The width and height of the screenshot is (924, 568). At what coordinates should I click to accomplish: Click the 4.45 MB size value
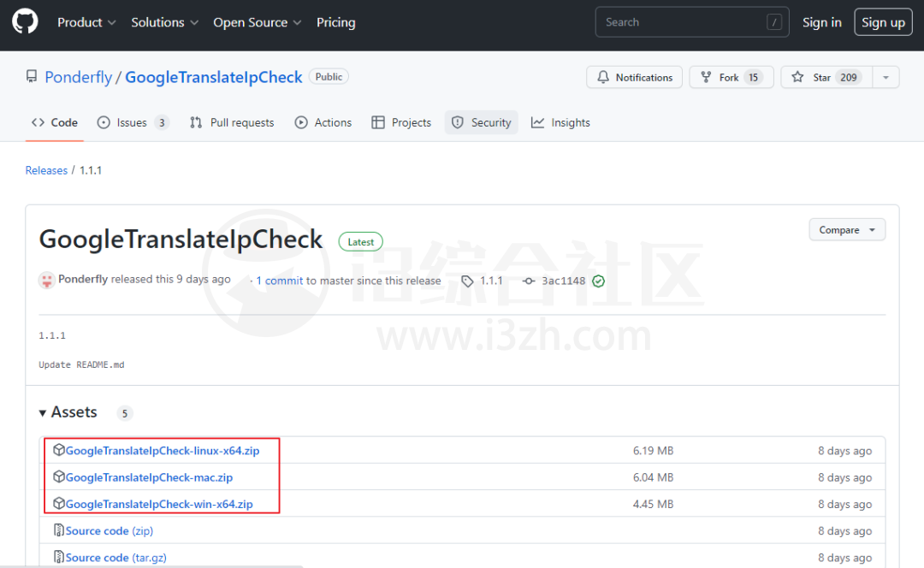coord(653,505)
